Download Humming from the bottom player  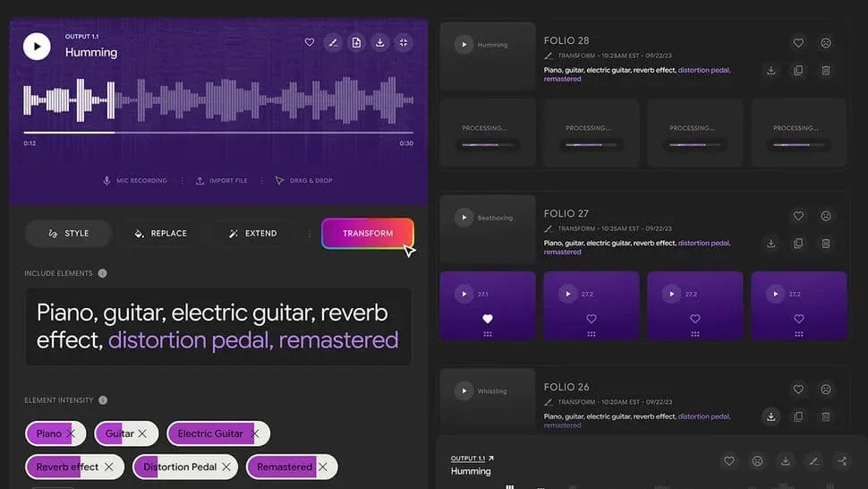(786, 460)
